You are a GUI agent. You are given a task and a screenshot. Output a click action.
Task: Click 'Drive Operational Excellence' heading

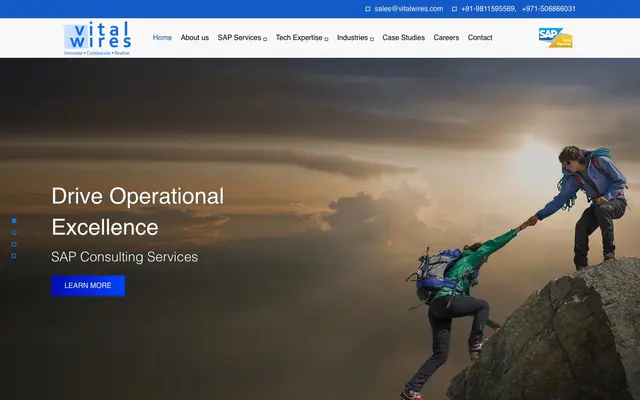pos(138,211)
